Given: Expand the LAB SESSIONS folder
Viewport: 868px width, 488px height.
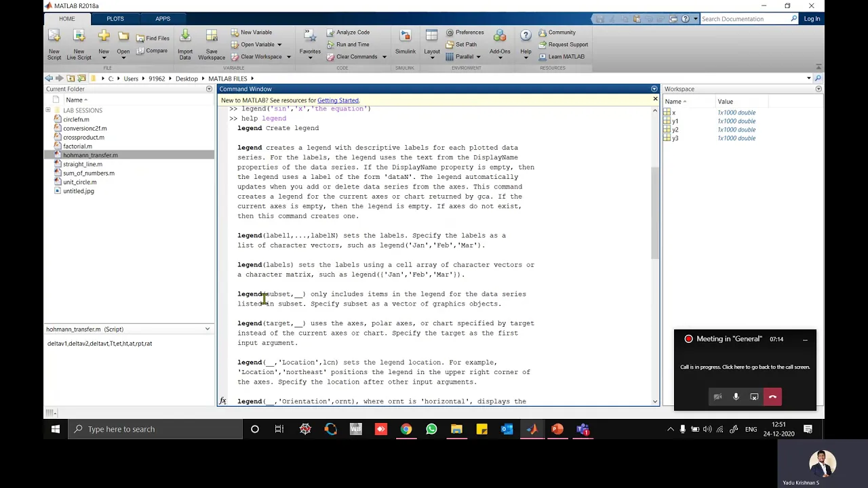Looking at the screenshot, I should 48,110.
